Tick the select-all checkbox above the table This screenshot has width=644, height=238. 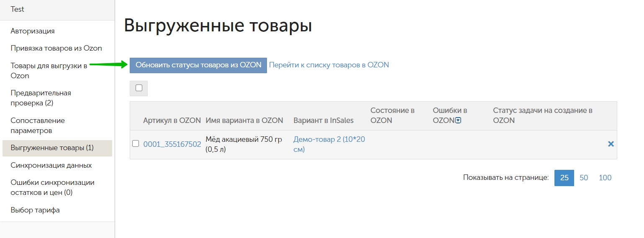point(139,88)
